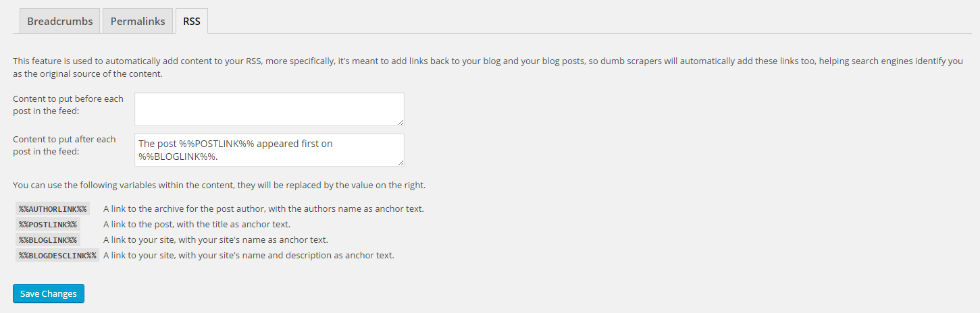Screen dimensions: 980x313
Task: Click the %%AUTHORLINK%% variable tag
Action: point(53,209)
